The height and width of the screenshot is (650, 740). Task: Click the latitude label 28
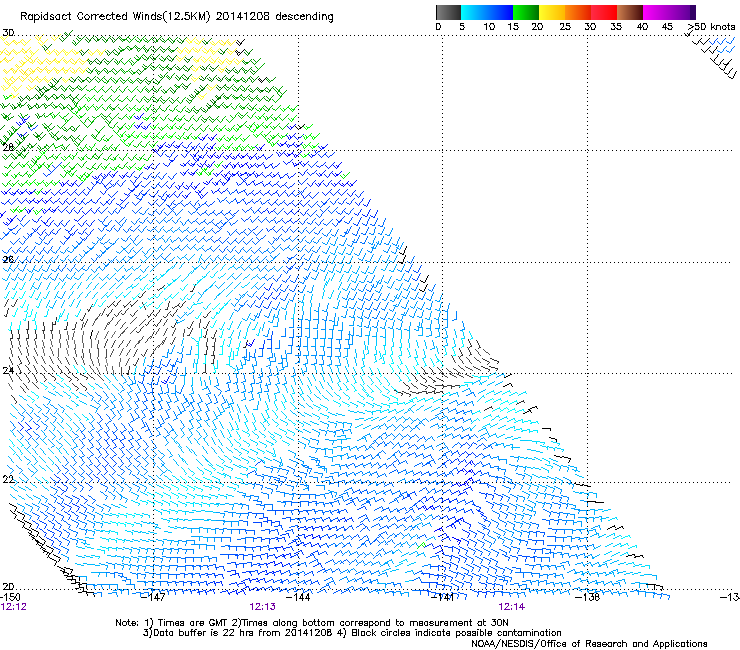point(8,147)
